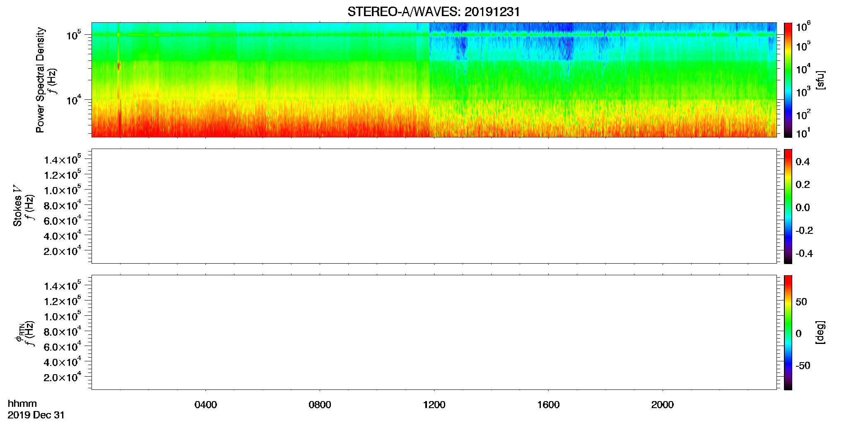Select the Stokes V colorbar
The image size is (868, 447).
click(788, 206)
